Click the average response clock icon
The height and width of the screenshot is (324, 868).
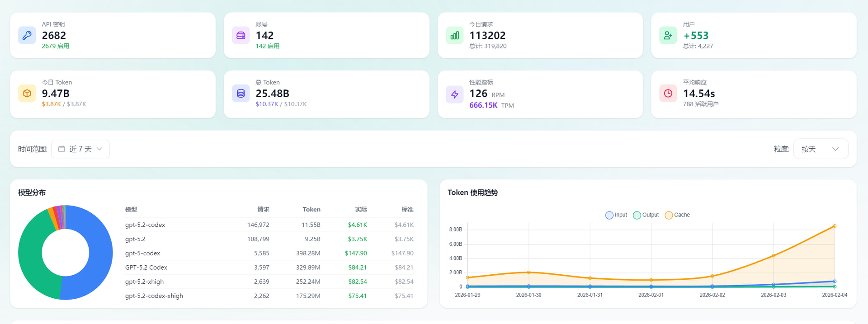(x=668, y=94)
